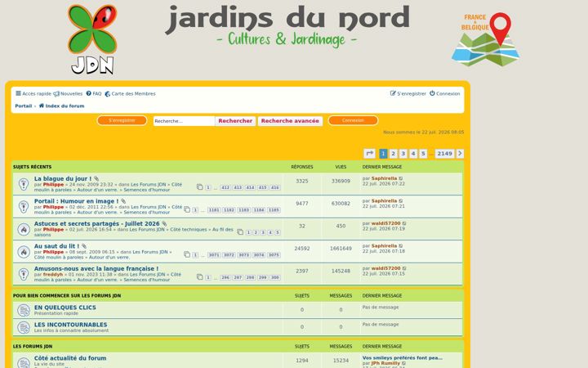Screen dimensions: 588x368
Task: Go to page 1185 of Humour en image
Action: tap(274, 210)
